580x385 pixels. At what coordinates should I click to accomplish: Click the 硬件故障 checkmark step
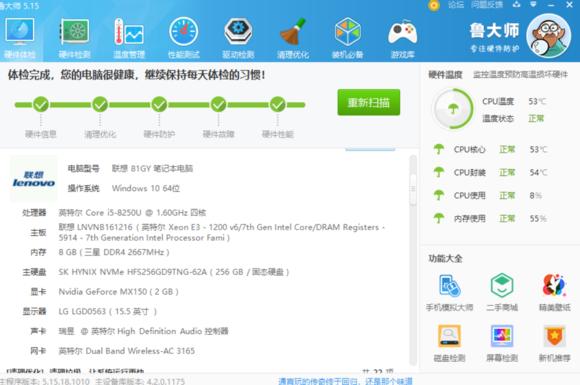point(218,104)
